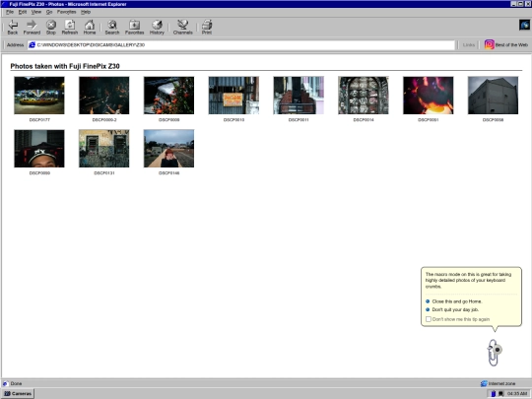
Task: Open the orange flowers photo thumbnail
Action: [x=168, y=96]
